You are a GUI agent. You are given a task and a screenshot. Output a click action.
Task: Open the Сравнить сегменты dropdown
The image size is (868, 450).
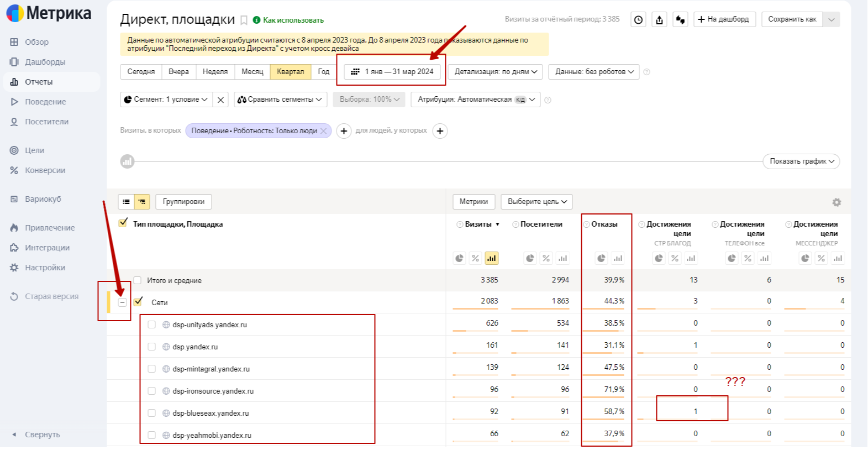click(x=281, y=100)
